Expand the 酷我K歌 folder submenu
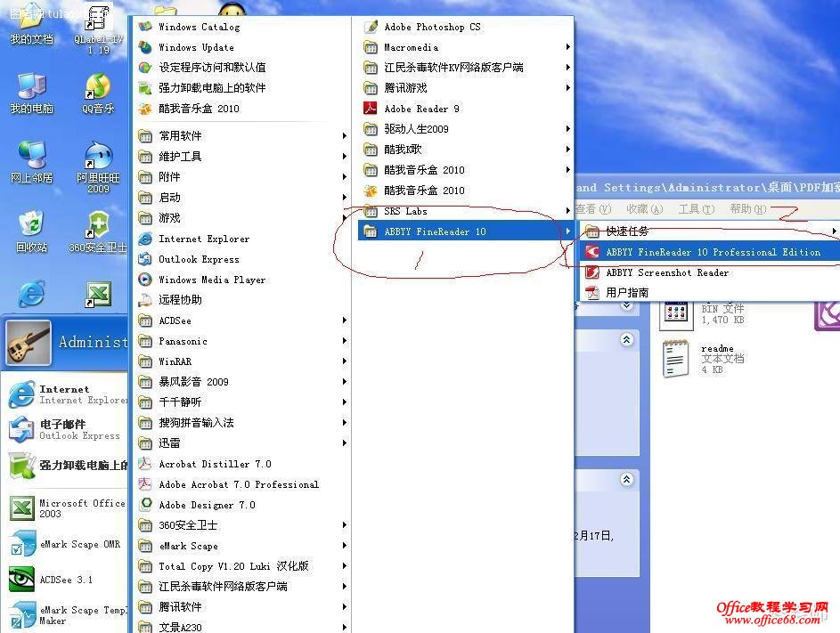 pos(466,150)
